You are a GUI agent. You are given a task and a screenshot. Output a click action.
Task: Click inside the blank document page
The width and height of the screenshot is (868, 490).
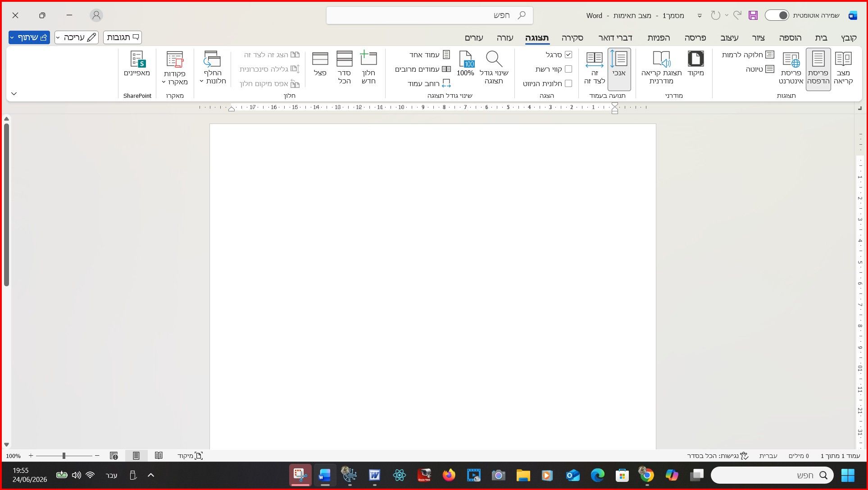432,286
